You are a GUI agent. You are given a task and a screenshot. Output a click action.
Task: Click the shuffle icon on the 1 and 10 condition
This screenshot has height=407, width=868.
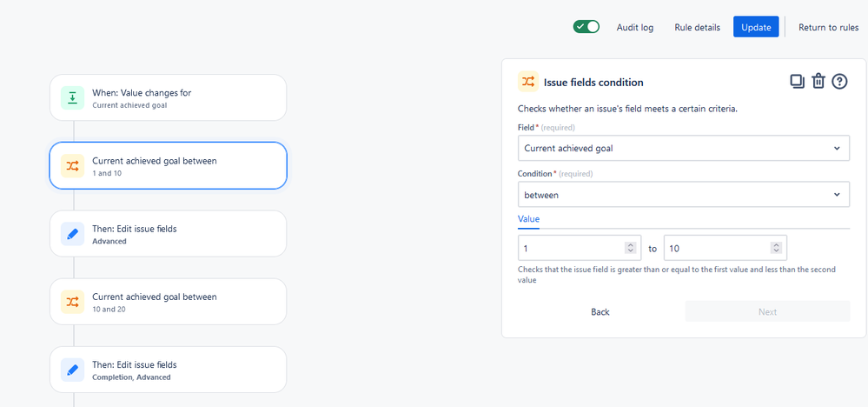click(x=72, y=165)
